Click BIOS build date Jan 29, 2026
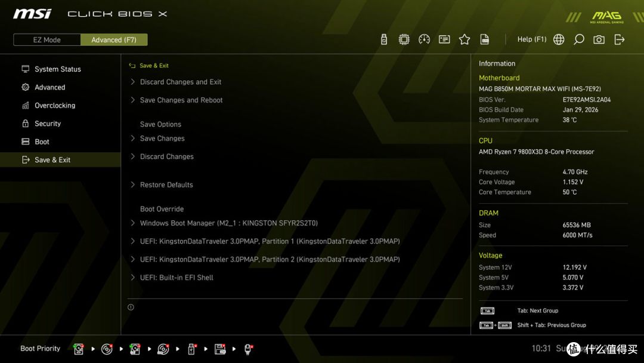Image resolution: width=644 pixels, height=363 pixels. point(580,110)
